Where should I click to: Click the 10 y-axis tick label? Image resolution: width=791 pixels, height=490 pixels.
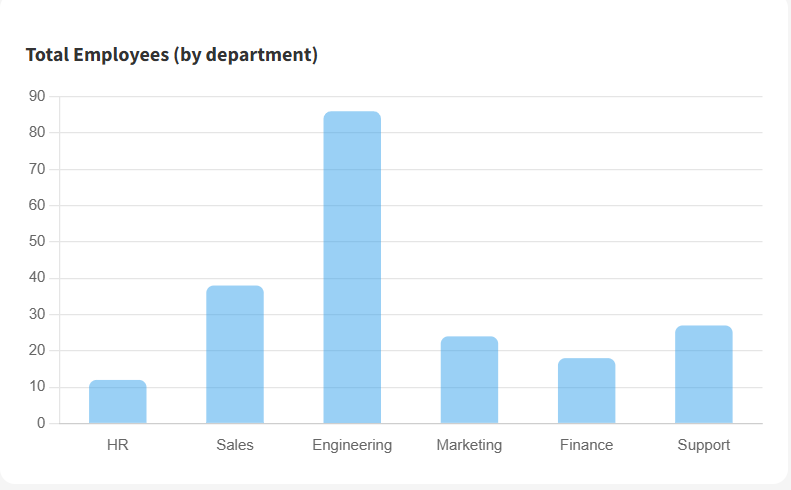click(x=37, y=387)
